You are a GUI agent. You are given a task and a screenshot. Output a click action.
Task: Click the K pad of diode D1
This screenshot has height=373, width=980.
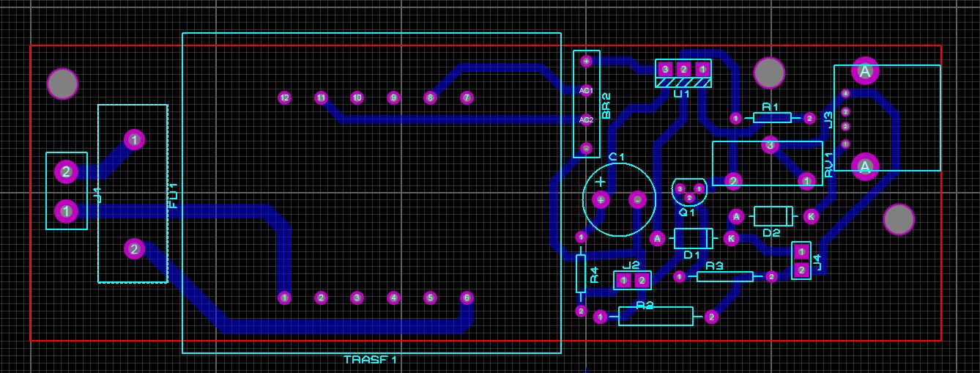[730, 238]
